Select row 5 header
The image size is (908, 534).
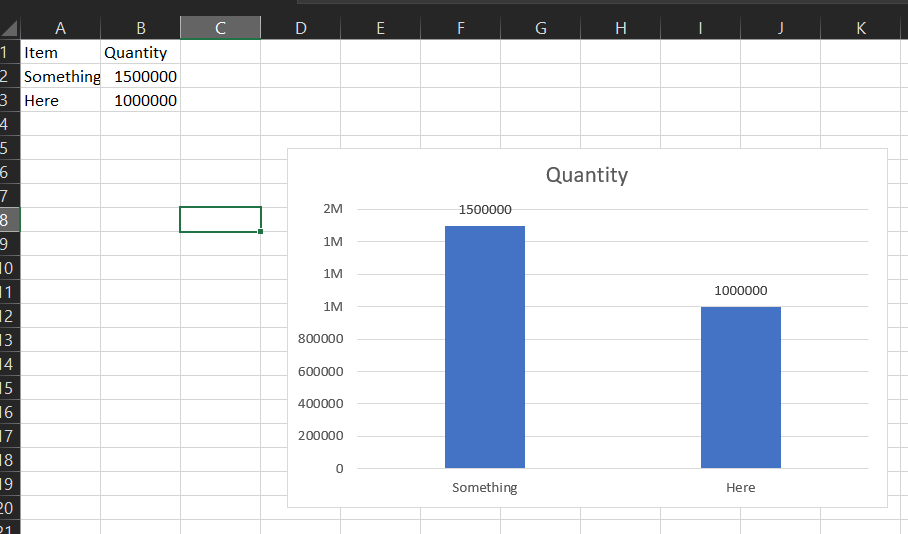click(x=10, y=148)
